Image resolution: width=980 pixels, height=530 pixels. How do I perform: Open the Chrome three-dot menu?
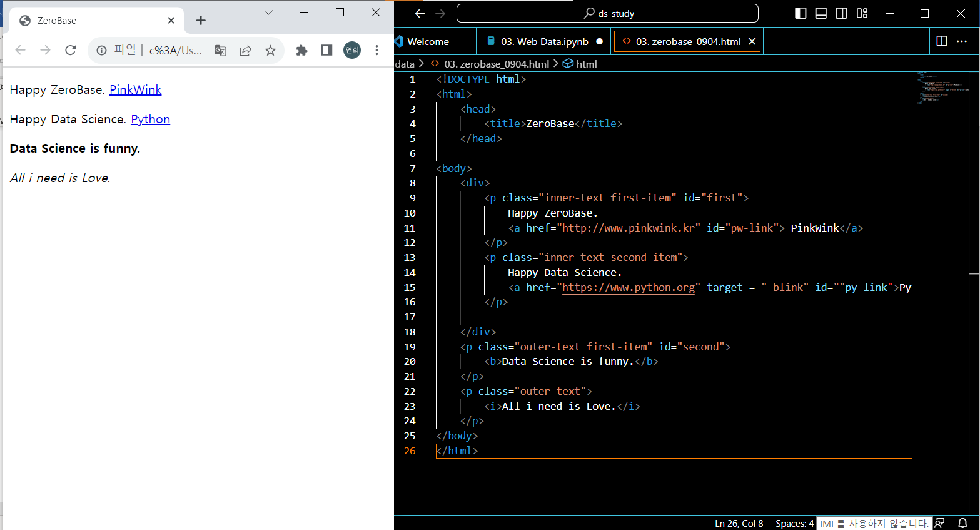click(376, 50)
